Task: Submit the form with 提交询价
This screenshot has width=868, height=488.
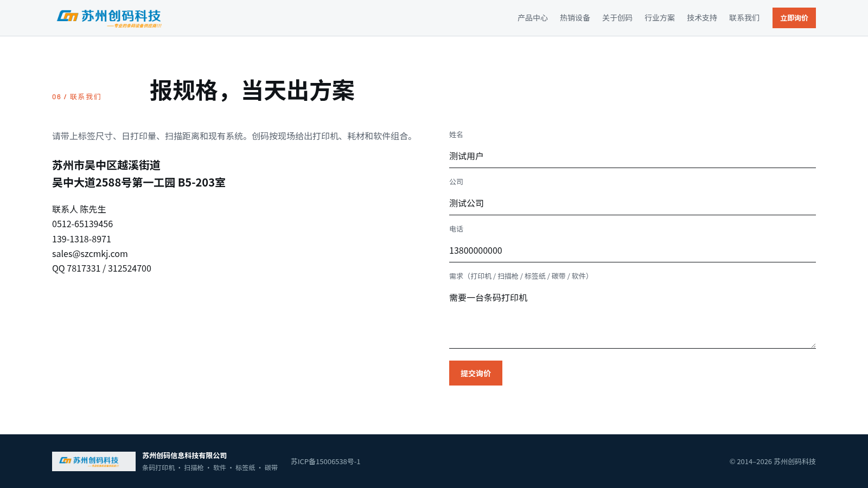Action: 476,373
